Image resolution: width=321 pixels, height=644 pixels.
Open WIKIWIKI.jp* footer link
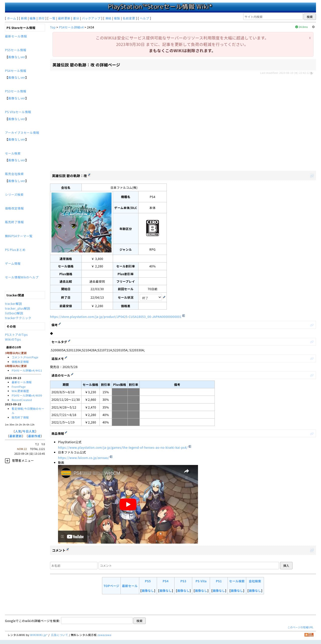pyautogui.click(x=39, y=635)
